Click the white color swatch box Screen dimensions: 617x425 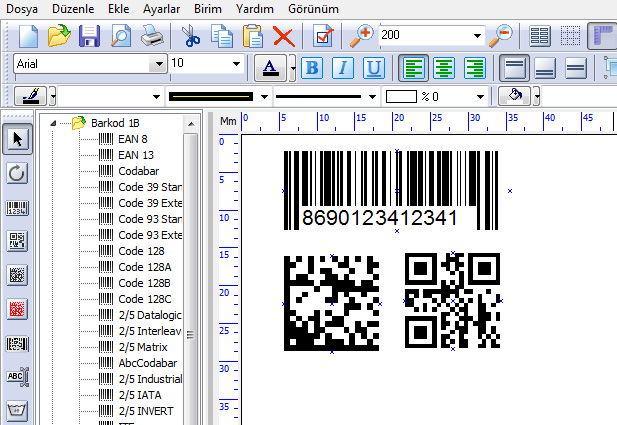[x=401, y=97]
